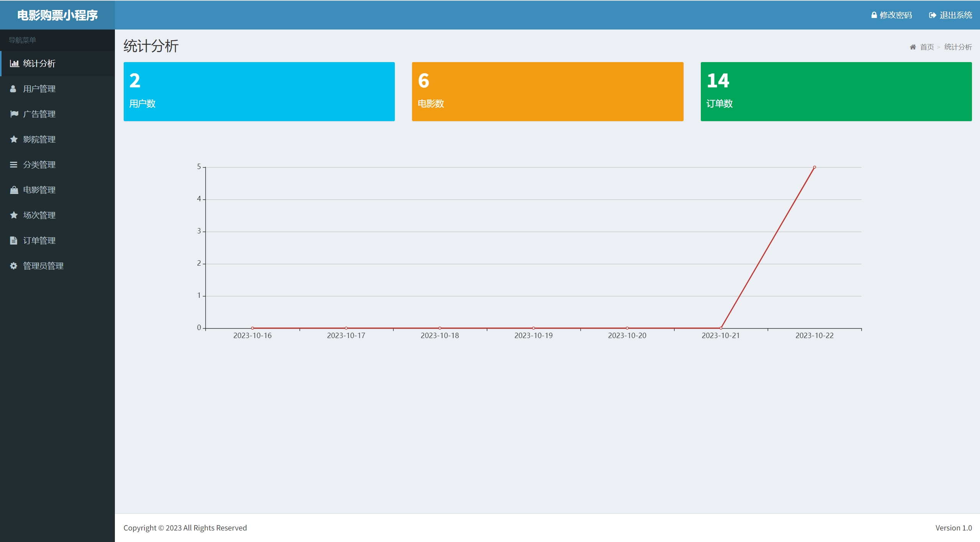Click the bar chart icon beside 统计分析
This screenshot has width=980, height=542.
(14, 63)
